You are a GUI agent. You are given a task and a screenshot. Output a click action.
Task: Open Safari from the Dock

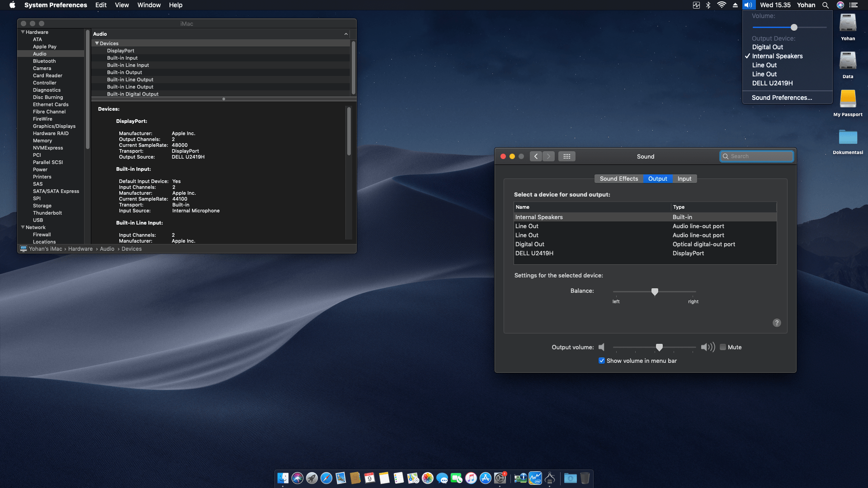tap(326, 478)
